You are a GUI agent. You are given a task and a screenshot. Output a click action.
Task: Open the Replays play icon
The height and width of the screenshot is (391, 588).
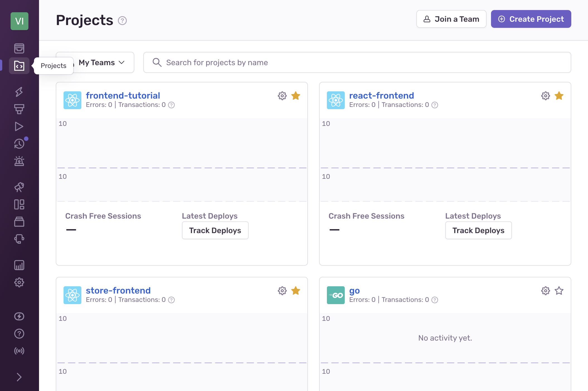click(19, 126)
